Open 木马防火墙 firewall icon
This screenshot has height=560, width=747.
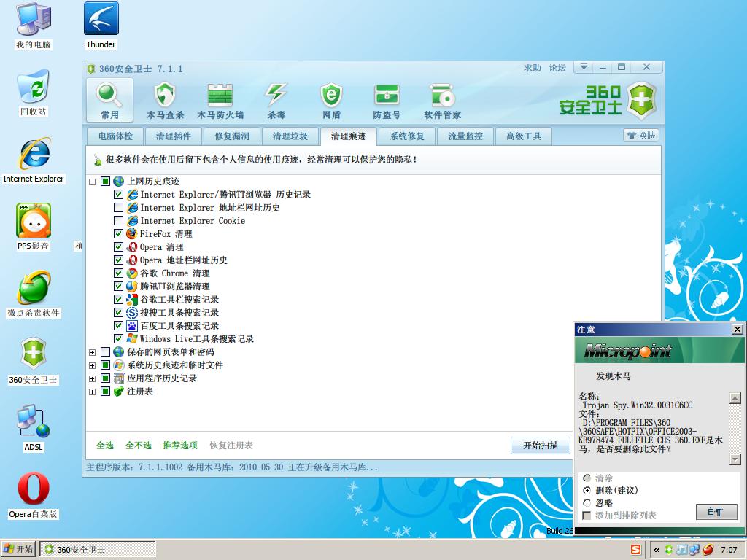[220, 101]
